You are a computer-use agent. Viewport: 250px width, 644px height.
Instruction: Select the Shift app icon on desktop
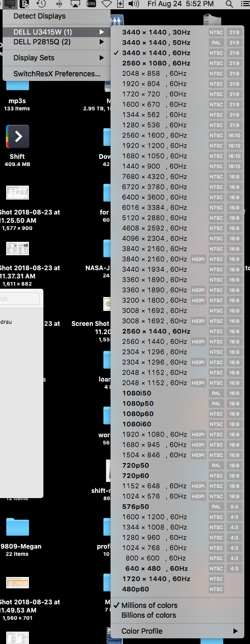click(x=17, y=137)
